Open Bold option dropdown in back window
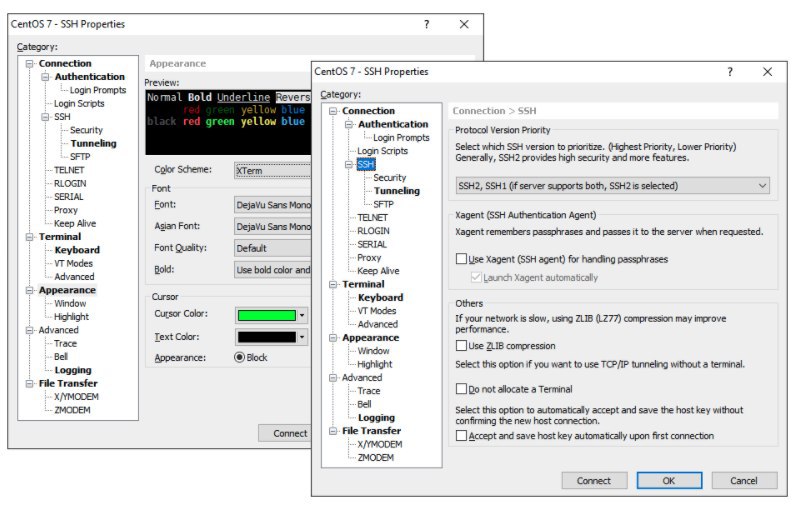The width and height of the screenshot is (811, 516). pos(273,270)
